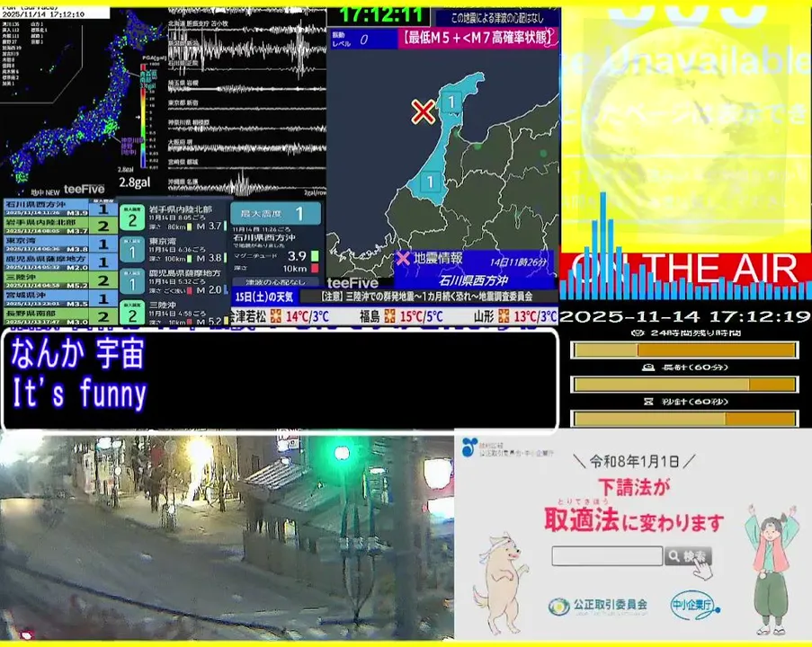Viewport: 812px width, 647px height.
Task: Select the 石川県西方沖 M3.9 list row
Action: 61,208
